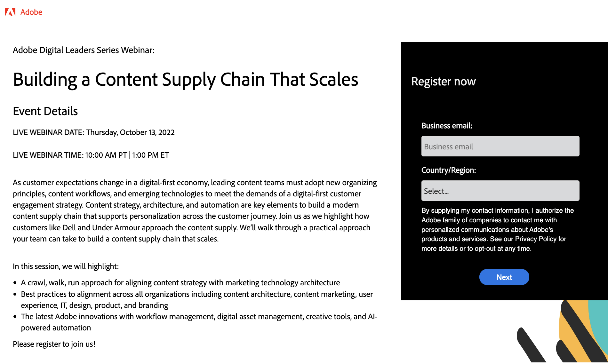
Task: Click the Register now heading
Action: pos(443,82)
